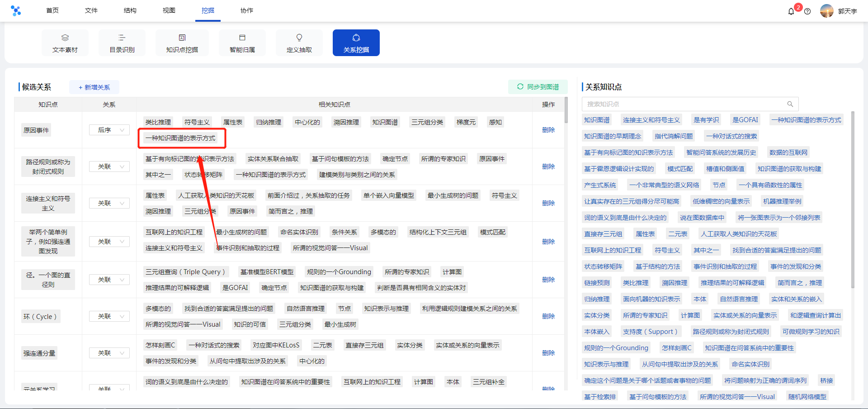
Task: Click 说在图数据库中 knowledge point
Action: tap(702, 218)
